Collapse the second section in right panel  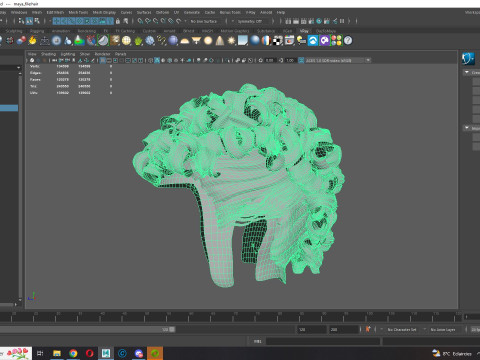[467, 128]
